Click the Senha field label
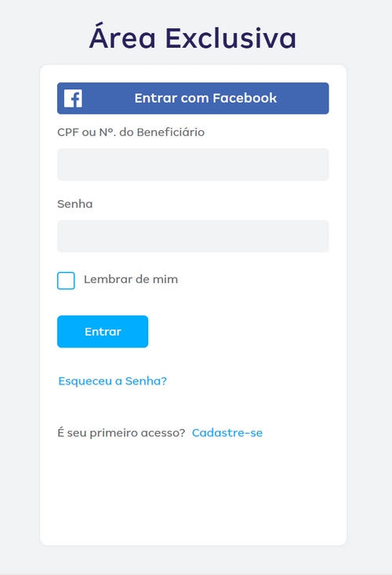This screenshot has width=392, height=575. (x=74, y=204)
